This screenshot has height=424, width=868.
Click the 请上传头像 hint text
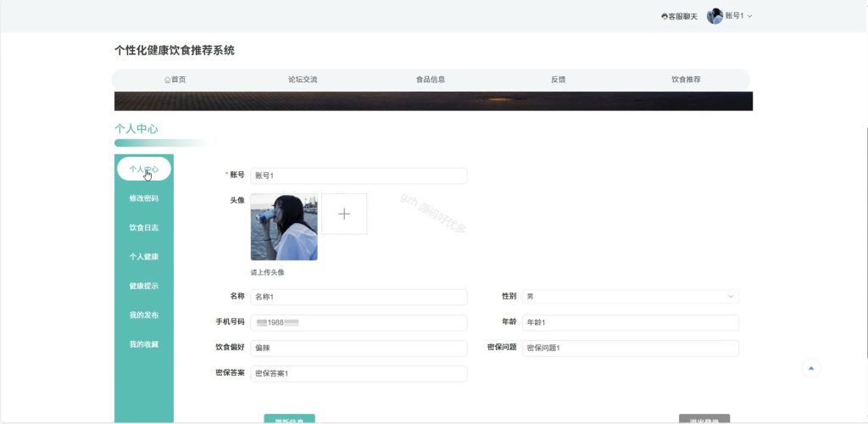tap(267, 272)
